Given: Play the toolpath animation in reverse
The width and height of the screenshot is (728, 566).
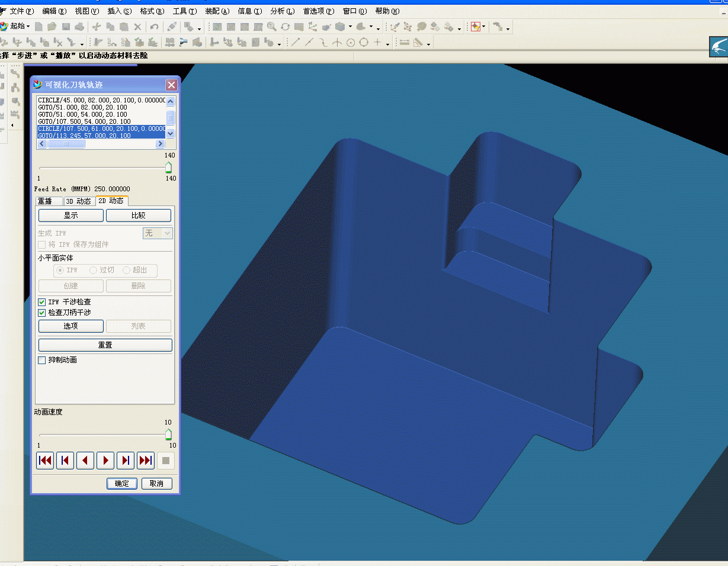Looking at the screenshot, I should (85, 461).
